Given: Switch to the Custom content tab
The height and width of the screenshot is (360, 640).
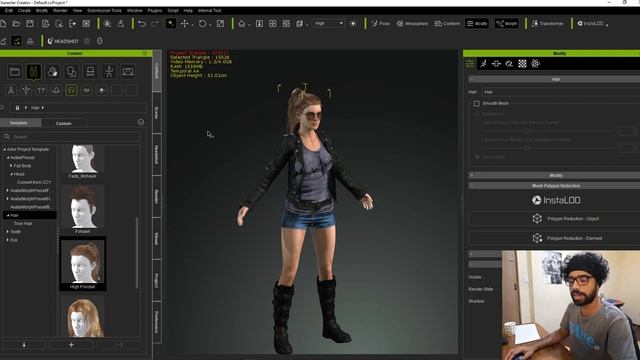Looking at the screenshot, I should point(64,123).
